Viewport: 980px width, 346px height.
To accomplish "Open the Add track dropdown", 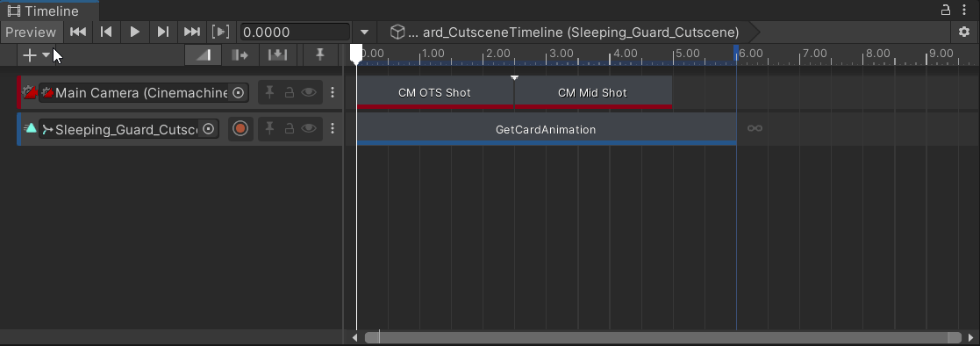I will 36,55.
